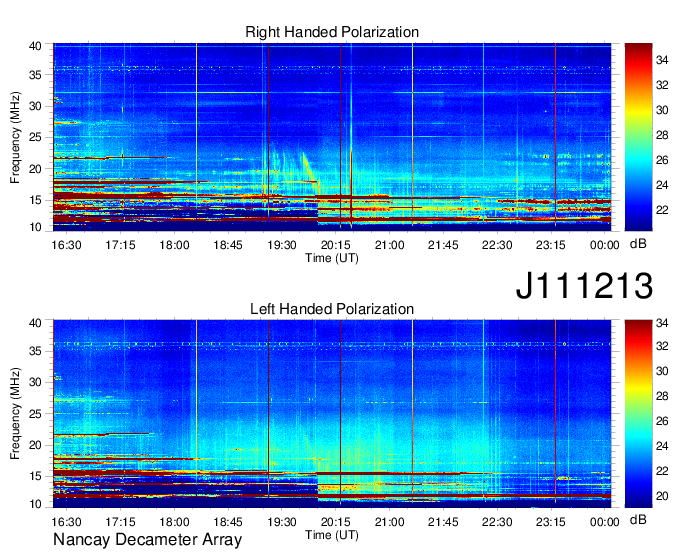Click the Left Handed Polarization dB color bar
680x552 pixels.
click(x=638, y=414)
